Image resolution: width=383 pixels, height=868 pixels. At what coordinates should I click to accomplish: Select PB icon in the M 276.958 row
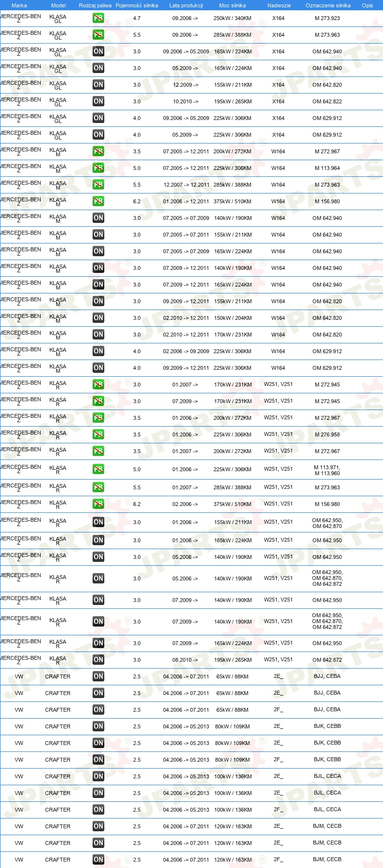click(x=98, y=434)
